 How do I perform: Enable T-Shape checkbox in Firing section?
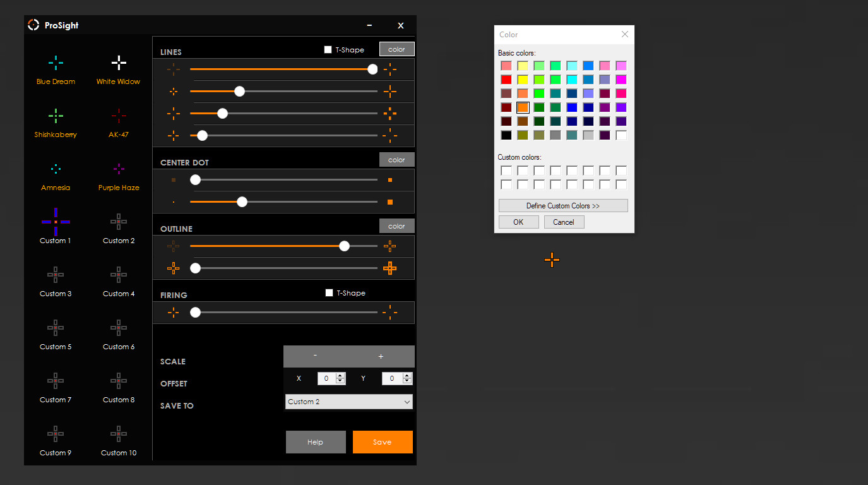[329, 293]
